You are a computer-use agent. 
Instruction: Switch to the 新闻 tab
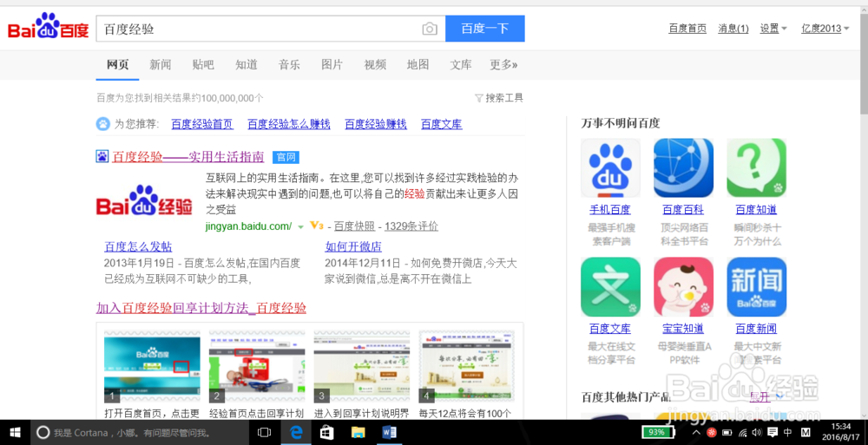(160, 65)
